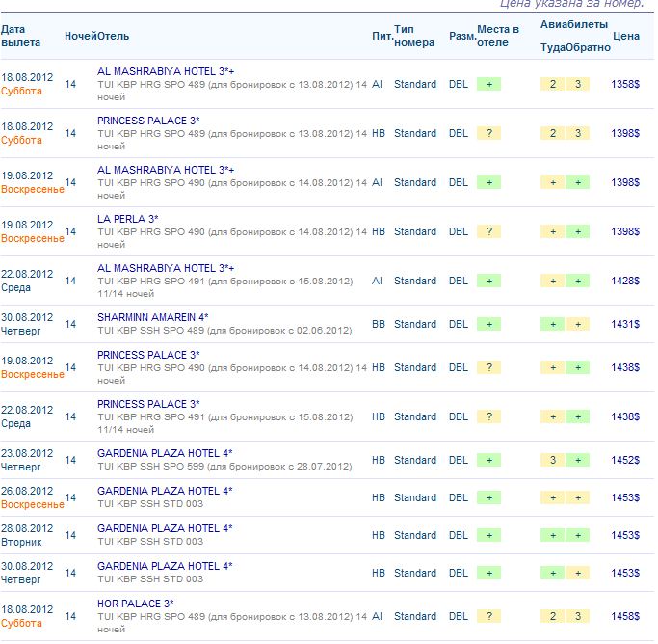Click the 1431$ price

(x=625, y=324)
